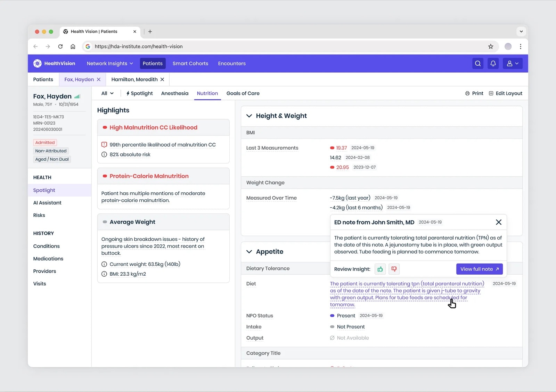Open the user account menu
This screenshot has width=556, height=392.
click(x=513, y=64)
